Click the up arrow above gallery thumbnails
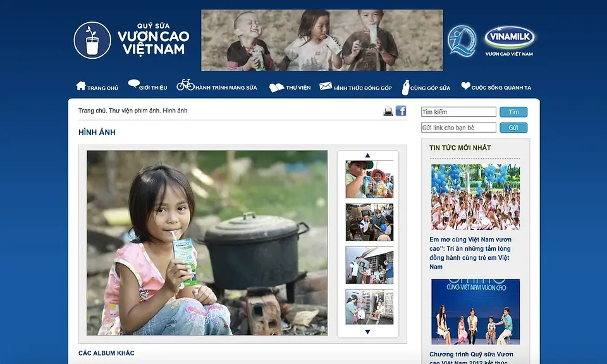This screenshot has width=607, height=364. (367, 155)
